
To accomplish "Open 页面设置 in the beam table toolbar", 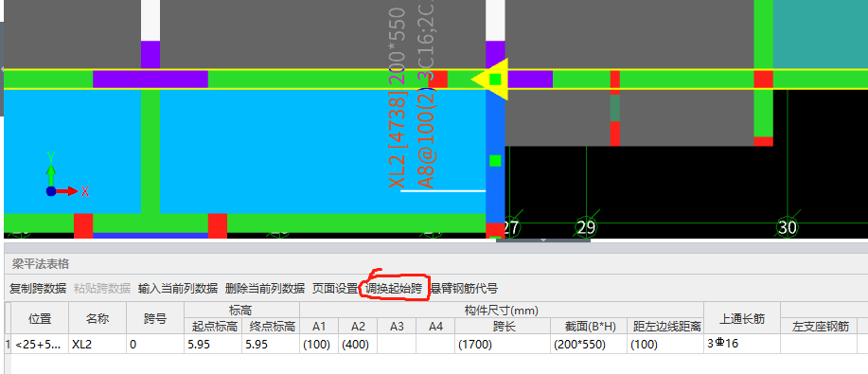I will (x=335, y=288).
